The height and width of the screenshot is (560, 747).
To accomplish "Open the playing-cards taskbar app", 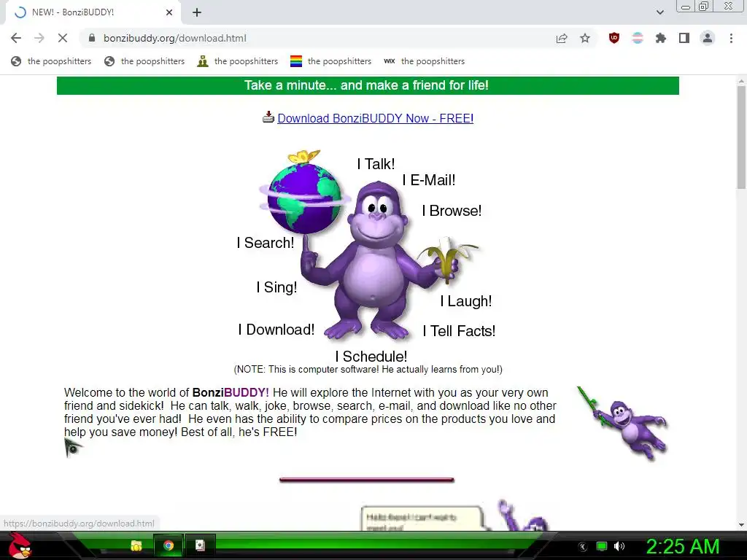I will pyautogui.click(x=200, y=545).
